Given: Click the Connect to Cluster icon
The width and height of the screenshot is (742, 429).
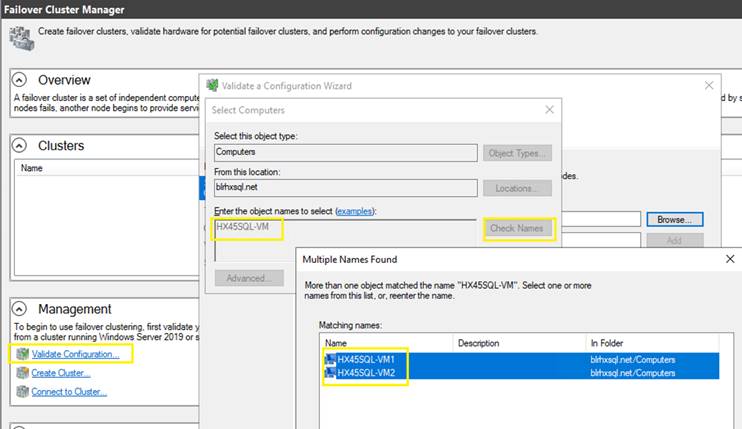Looking at the screenshot, I should (x=22, y=392).
